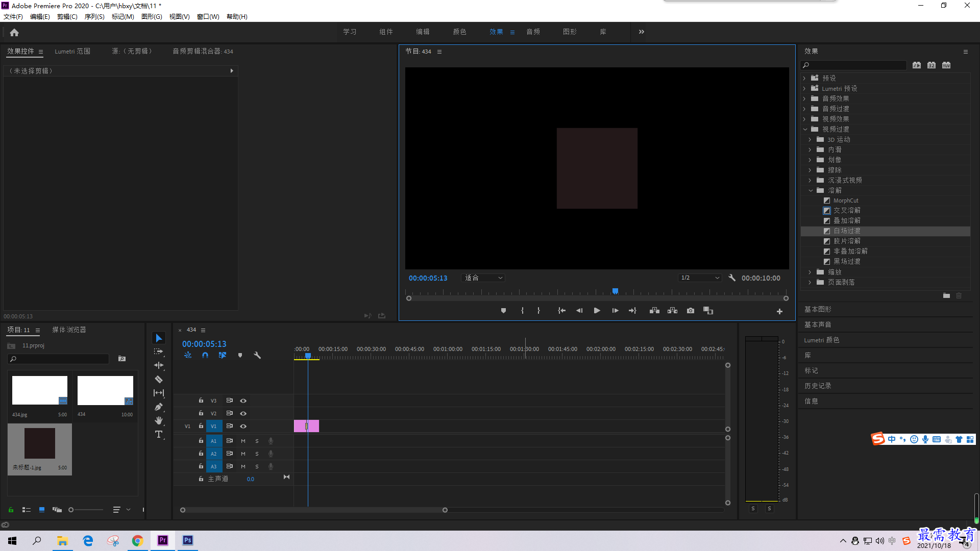Open 文件(F) menu
The width and height of the screenshot is (980, 551).
[13, 16]
